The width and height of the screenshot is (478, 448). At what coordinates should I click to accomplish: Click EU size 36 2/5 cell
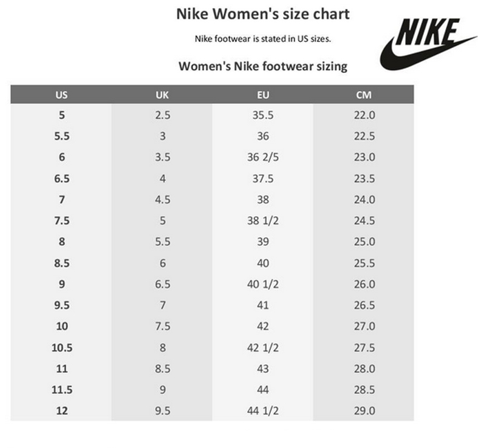pyautogui.click(x=263, y=157)
